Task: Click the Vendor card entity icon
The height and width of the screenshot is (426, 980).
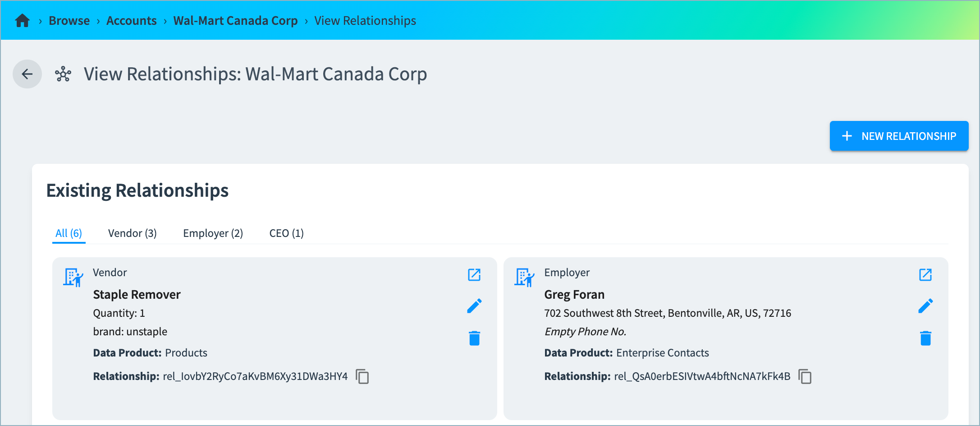Action: pos(73,278)
